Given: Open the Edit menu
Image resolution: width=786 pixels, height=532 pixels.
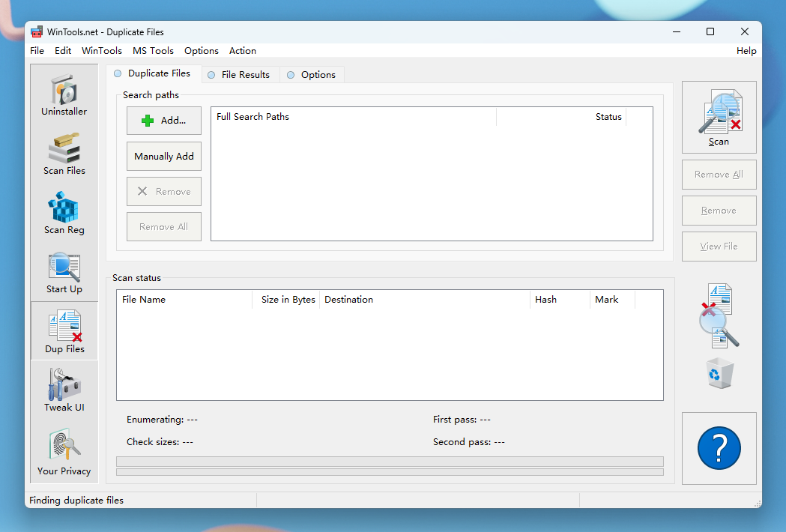Looking at the screenshot, I should (63, 51).
